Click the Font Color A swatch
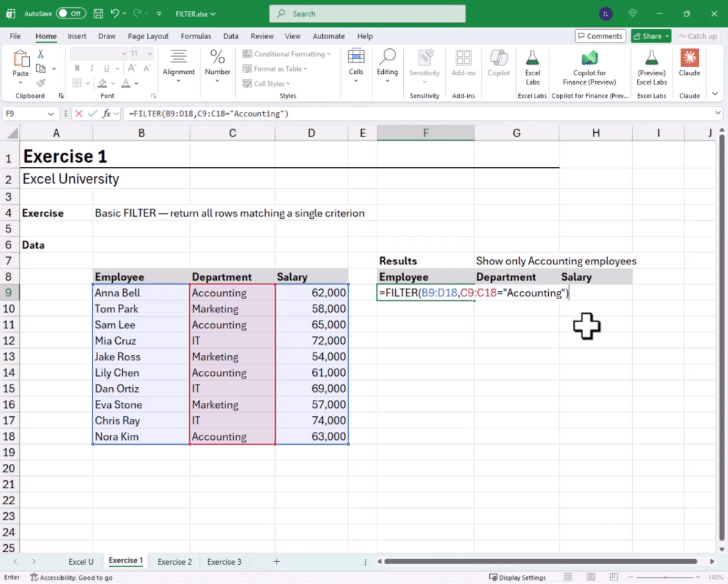Image resolution: width=728 pixels, height=584 pixels. [x=125, y=84]
